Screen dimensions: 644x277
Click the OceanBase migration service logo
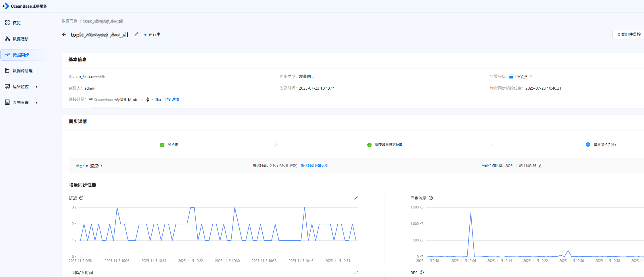tap(25, 6)
